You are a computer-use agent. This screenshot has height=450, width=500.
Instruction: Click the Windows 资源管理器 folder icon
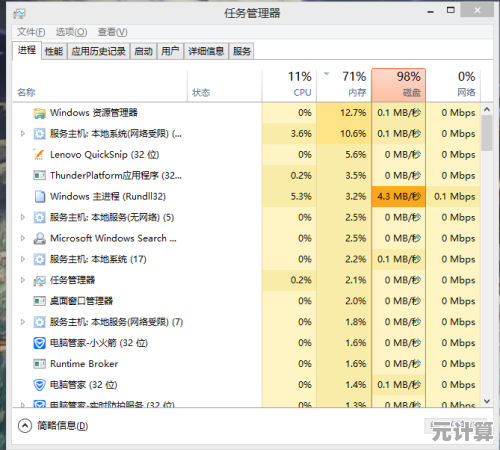(39, 113)
